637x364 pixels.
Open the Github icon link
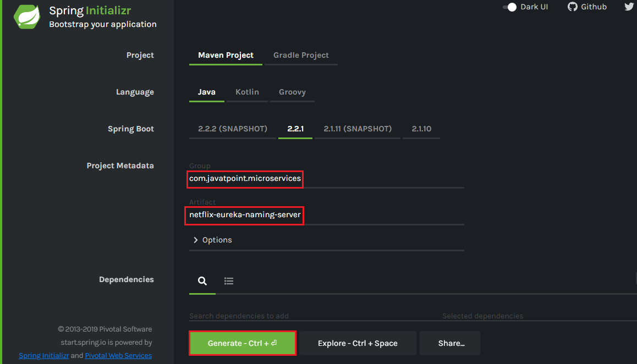pyautogui.click(x=573, y=7)
